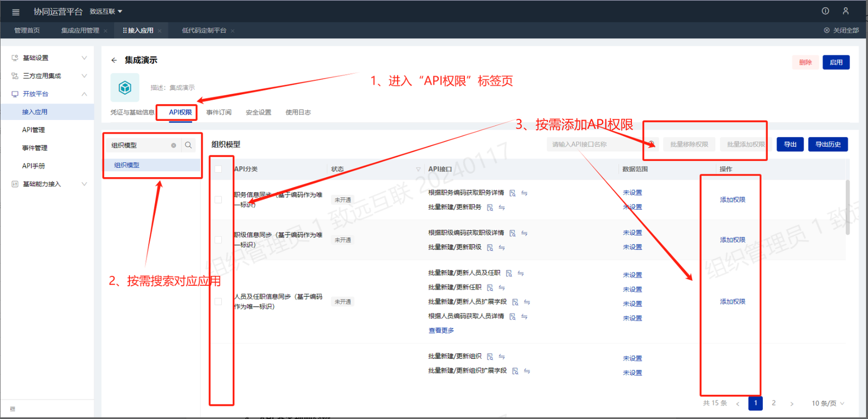
Task: Click the 导出 button
Action: pos(790,144)
